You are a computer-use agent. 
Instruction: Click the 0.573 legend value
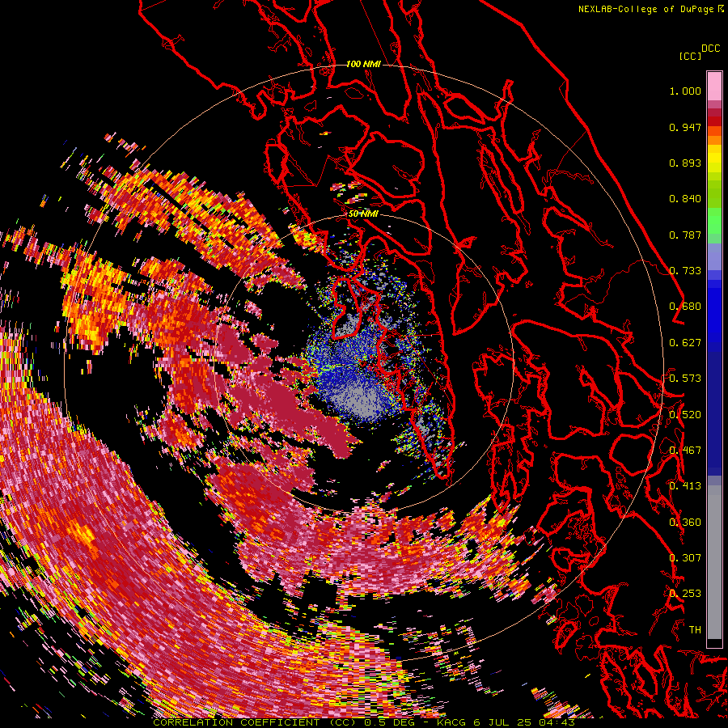pos(685,379)
